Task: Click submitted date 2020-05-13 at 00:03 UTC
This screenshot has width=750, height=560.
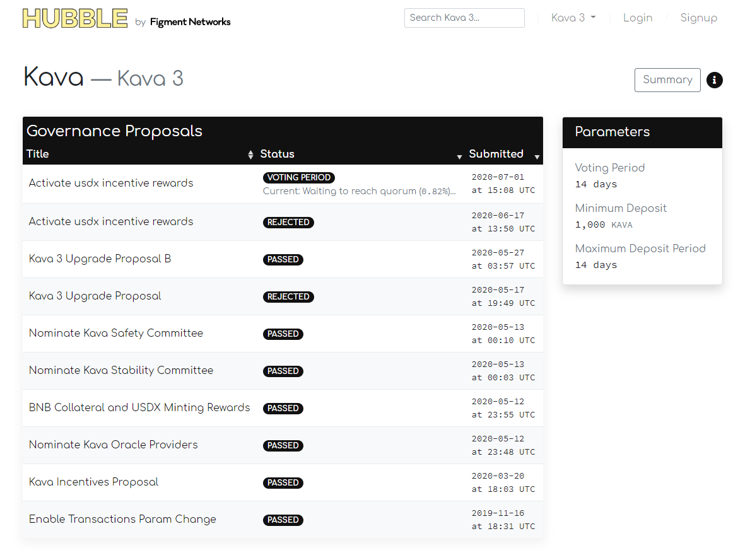Action: coord(503,371)
